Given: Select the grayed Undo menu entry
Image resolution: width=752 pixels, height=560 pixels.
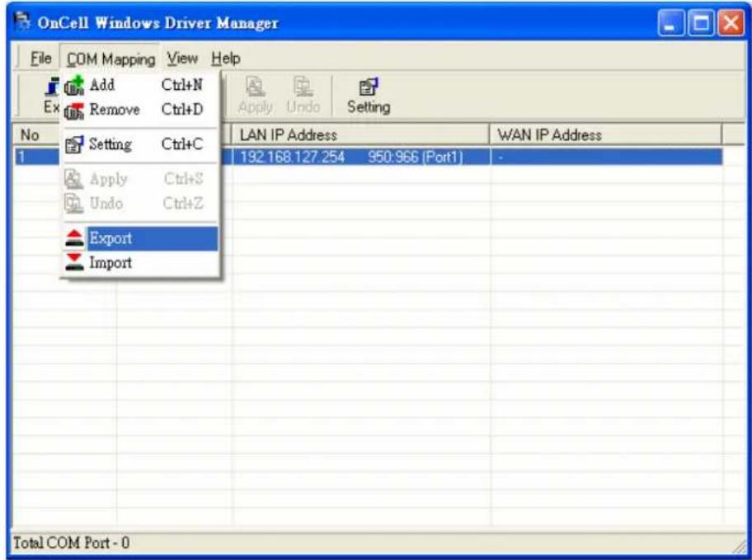Looking at the screenshot, I should tap(140, 204).
